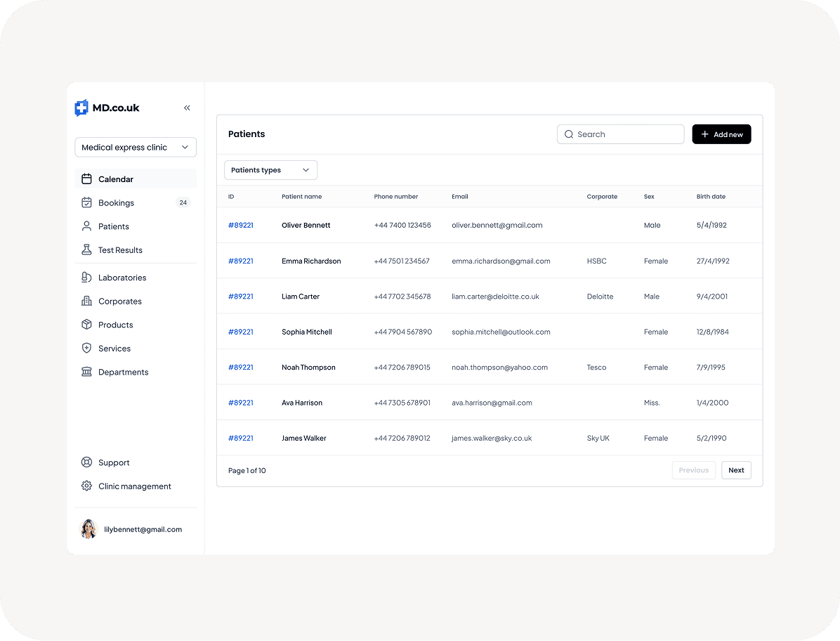Click the MD.co.uk logo icon

tap(81, 108)
